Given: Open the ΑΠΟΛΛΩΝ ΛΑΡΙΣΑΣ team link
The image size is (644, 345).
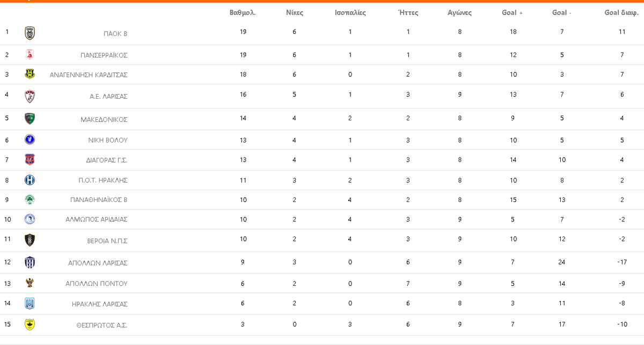Looking at the screenshot, I should [x=98, y=263].
